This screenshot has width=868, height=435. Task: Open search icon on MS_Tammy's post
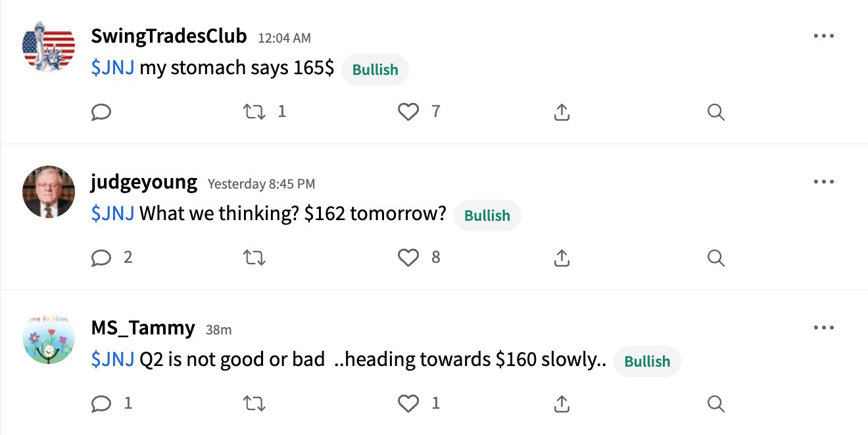coord(715,403)
